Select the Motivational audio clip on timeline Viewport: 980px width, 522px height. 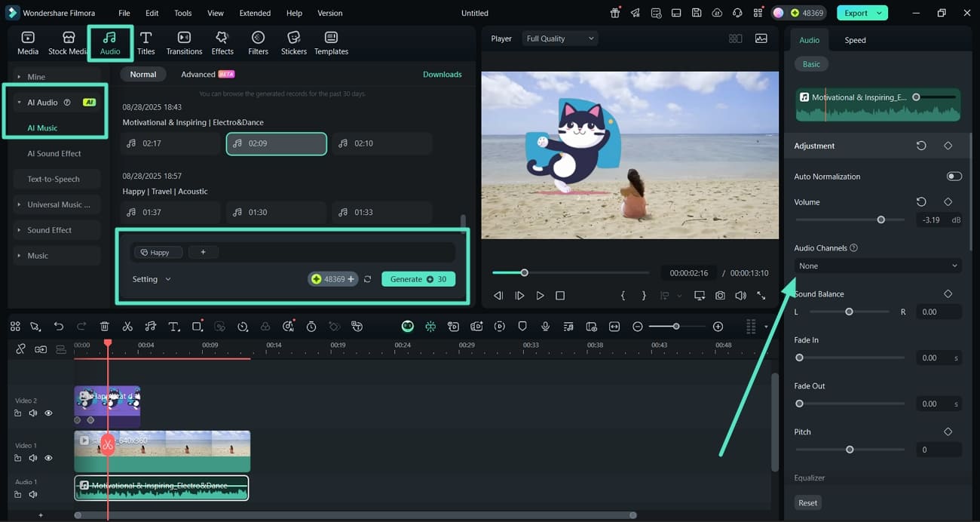(161, 487)
